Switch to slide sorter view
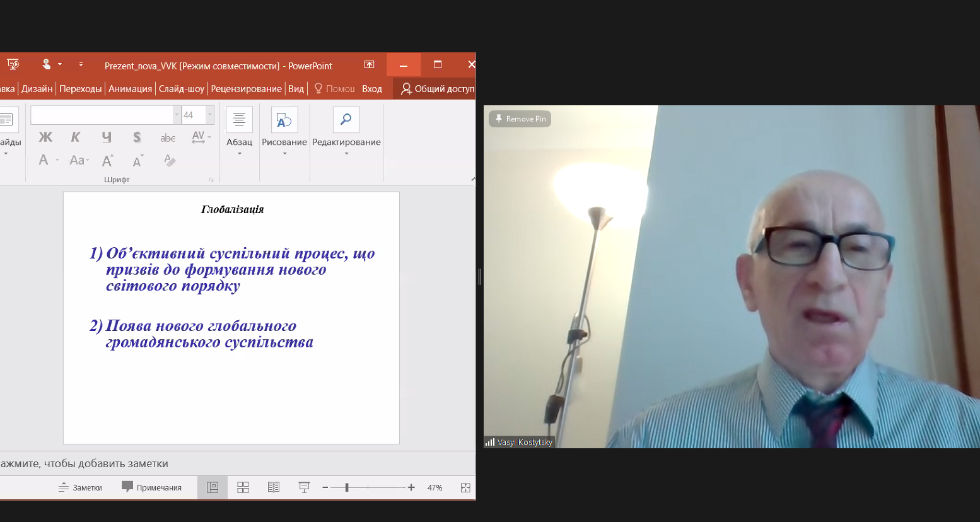 click(x=243, y=487)
